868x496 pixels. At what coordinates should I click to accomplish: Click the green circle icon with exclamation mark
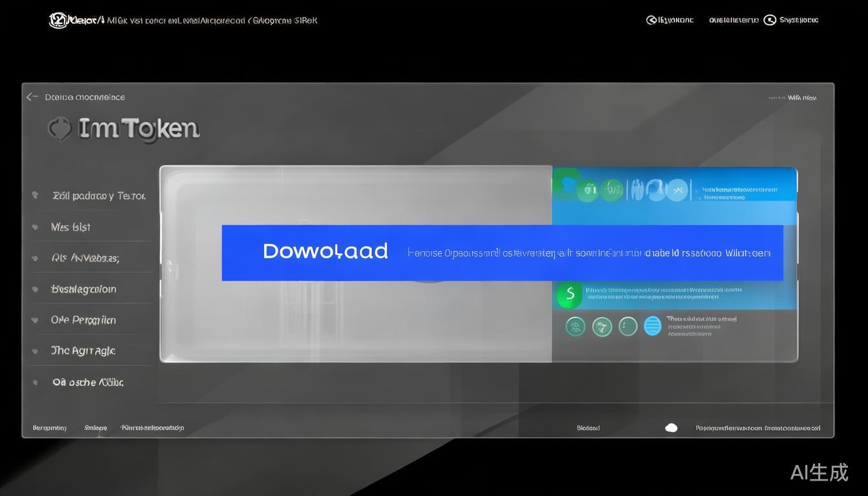(x=628, y=326)
